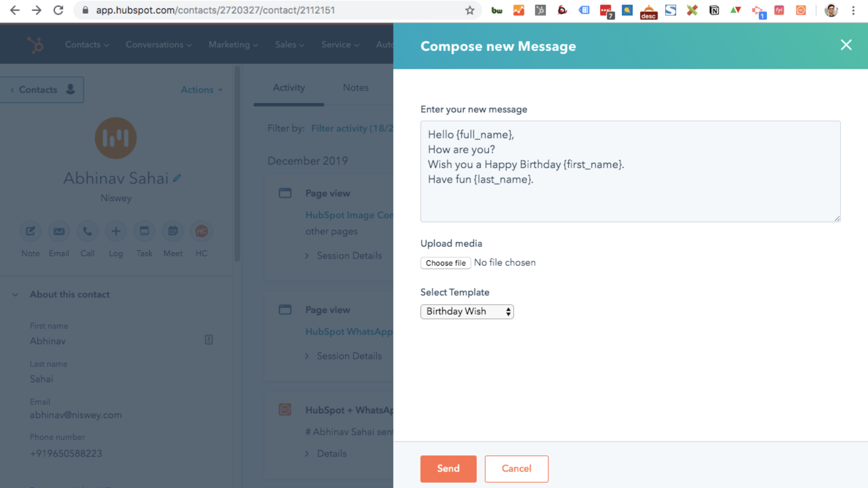The width and height of the screenshot is (868, 488).
Task: Choose a file to upload media
Action: tap(445, 262)
